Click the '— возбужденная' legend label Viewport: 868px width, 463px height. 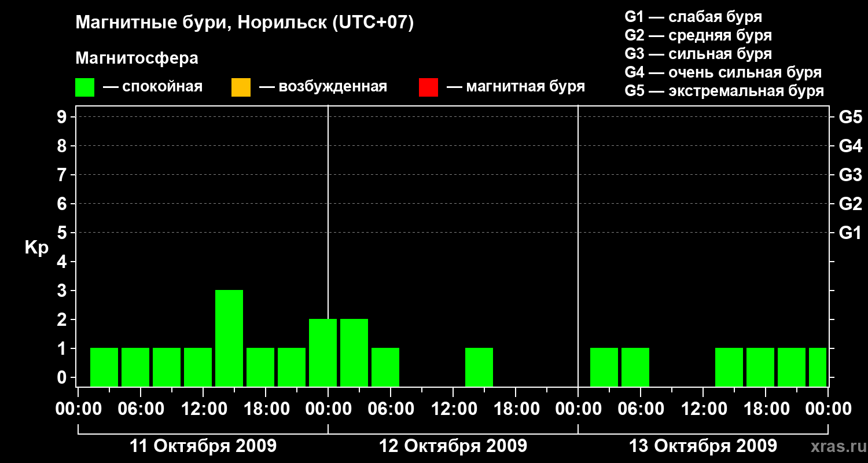323,87
